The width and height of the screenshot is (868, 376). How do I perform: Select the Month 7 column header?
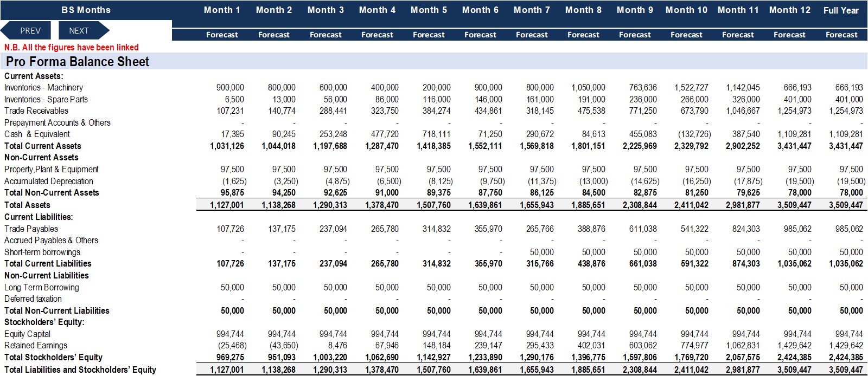(532, 10)
